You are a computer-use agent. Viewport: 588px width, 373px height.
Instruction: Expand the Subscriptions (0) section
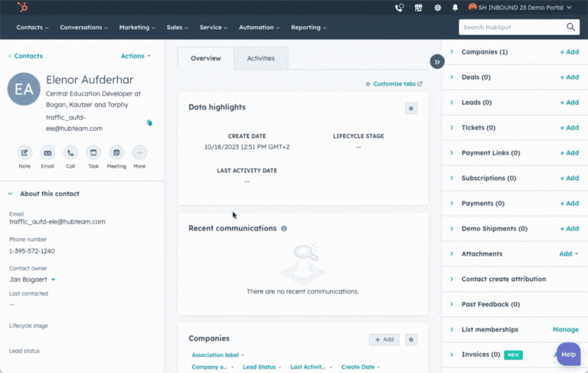coord(452,178)
